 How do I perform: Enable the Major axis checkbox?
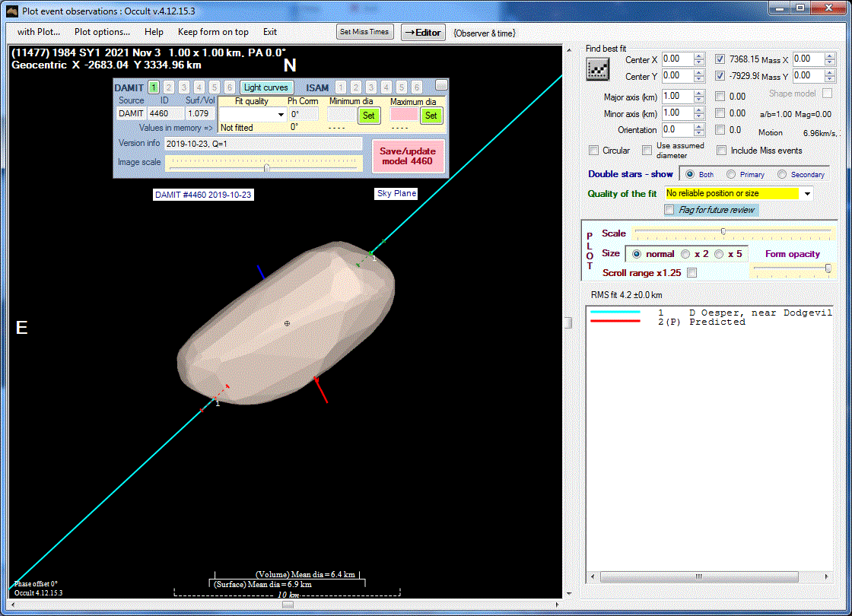click(x=720, y=97)
